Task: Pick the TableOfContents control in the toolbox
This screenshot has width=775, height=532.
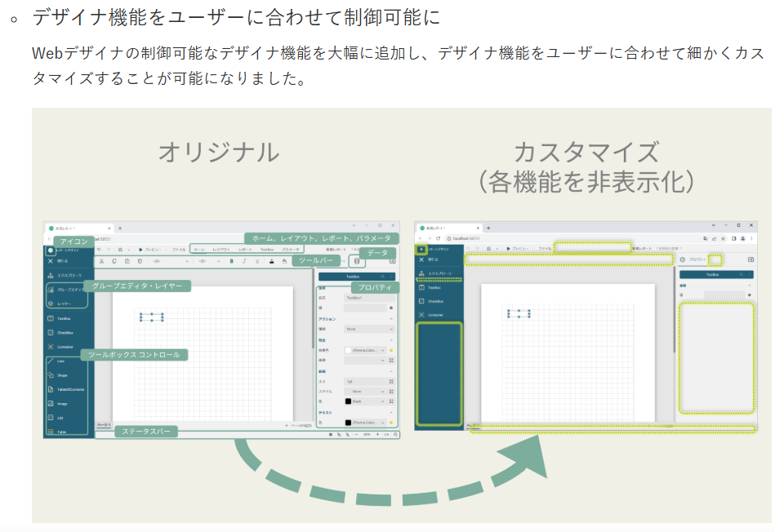Action: pos(65,389)
